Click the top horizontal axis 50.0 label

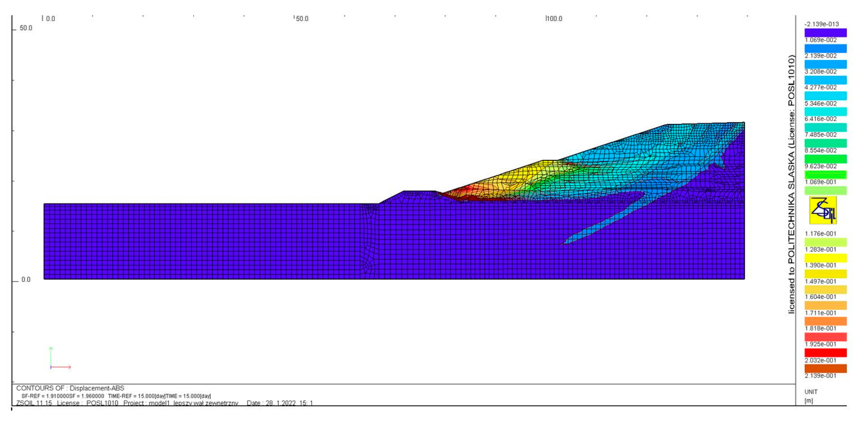[x=302, y=19]
